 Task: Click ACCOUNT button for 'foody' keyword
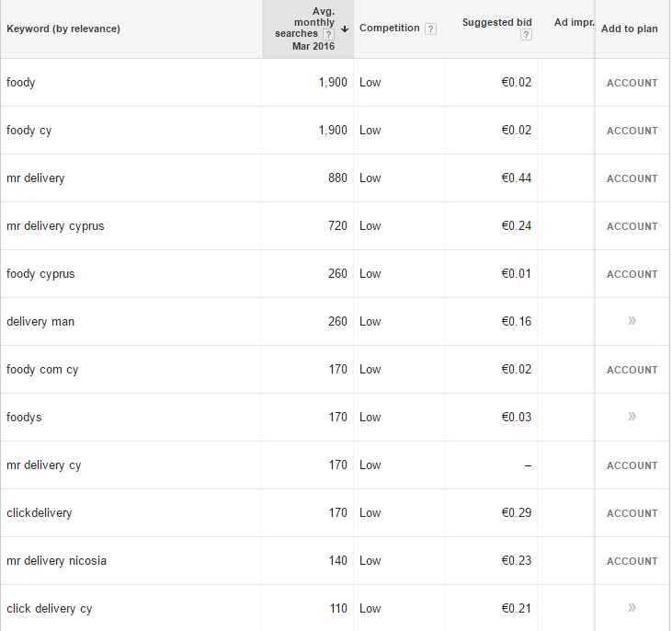point(632,83)
